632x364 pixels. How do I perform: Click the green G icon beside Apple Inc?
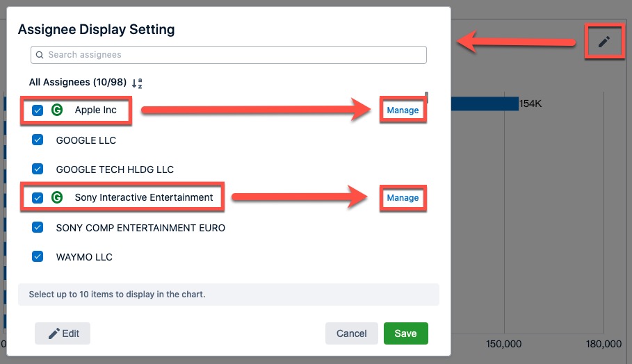57,110
